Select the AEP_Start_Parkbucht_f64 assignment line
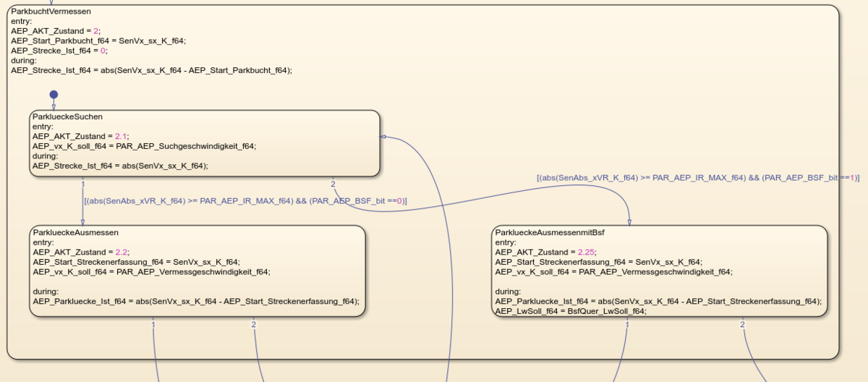Image resolution: width=868 pixels, height=382 pixels. [x=98, y=41]
